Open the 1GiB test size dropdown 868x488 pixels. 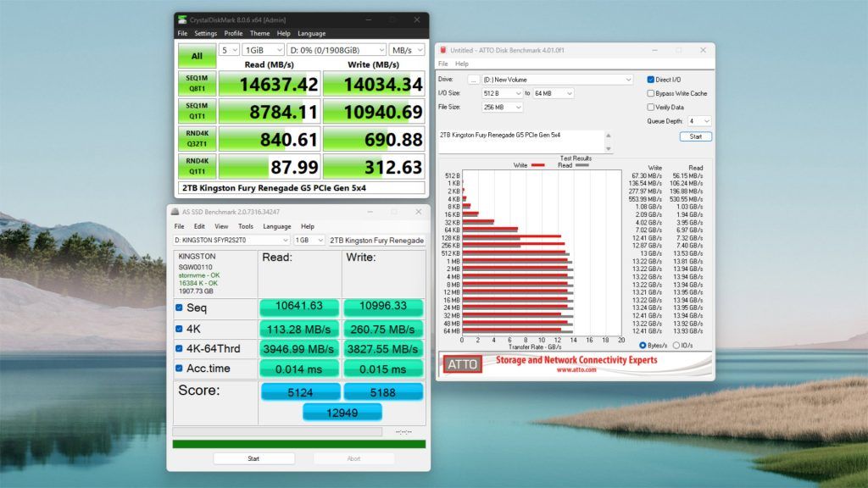pos(263,50)
